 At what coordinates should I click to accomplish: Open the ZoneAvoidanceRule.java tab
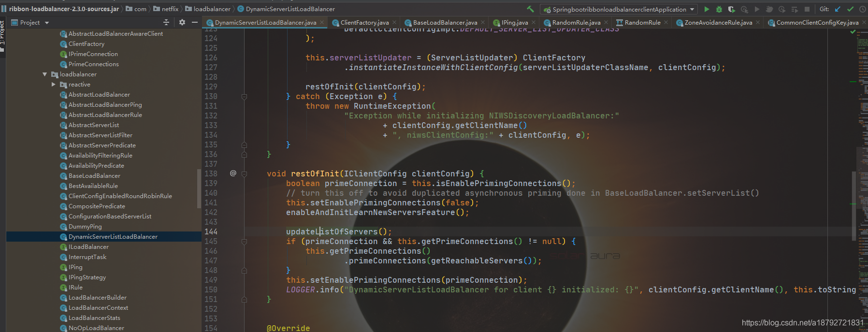tap(718, 23)
